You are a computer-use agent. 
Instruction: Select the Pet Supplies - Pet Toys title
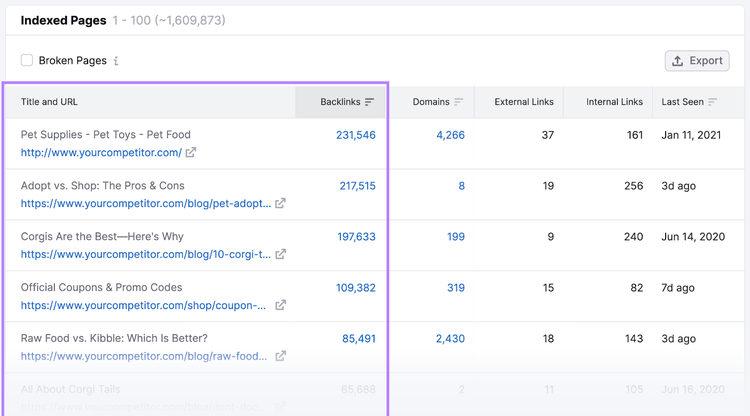tap(105, 135)
